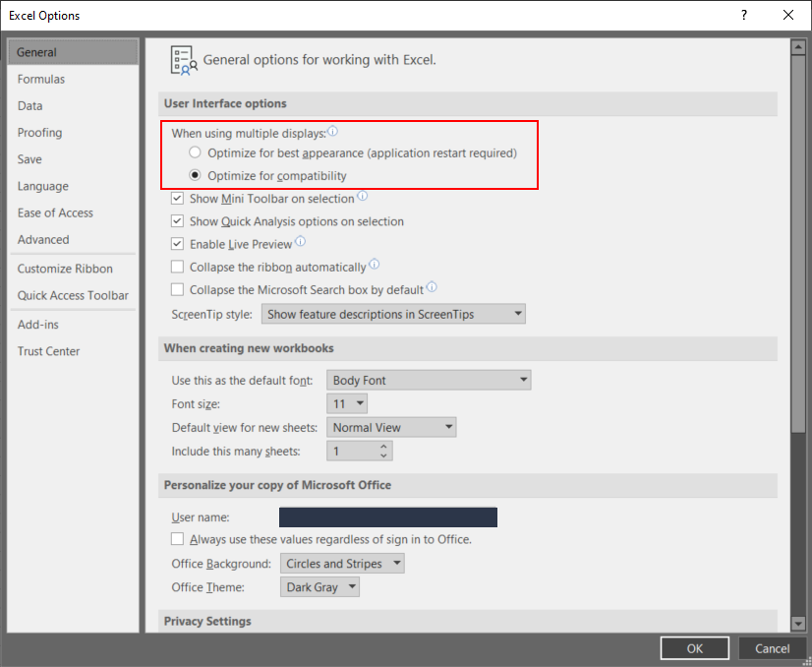This screenshot has height=667, width=812.
Task: Select Optimize for compatibility radio button
Action: point(195,175)
